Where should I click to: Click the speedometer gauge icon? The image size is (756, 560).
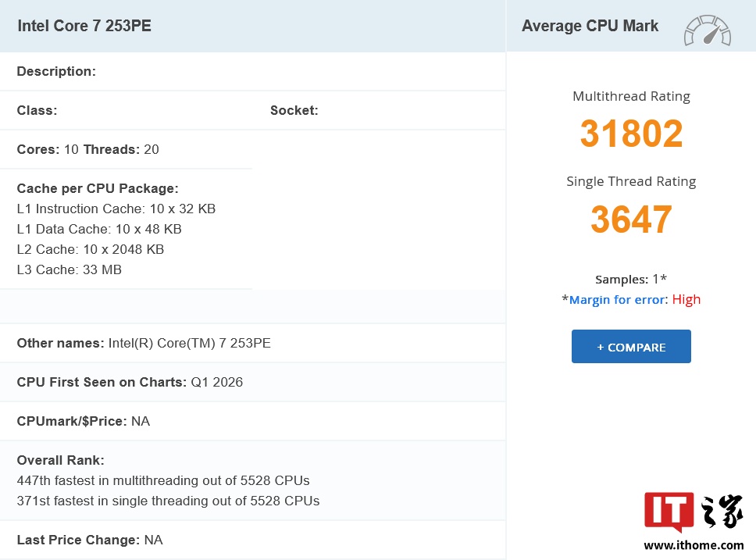707,30
